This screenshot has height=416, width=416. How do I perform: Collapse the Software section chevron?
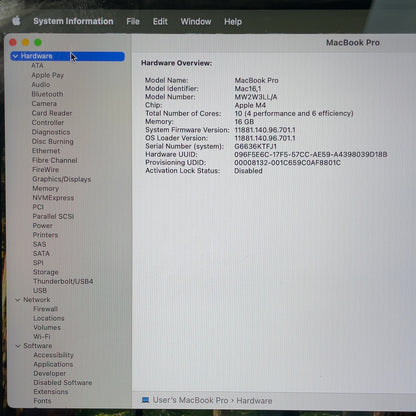pos(18,346)
